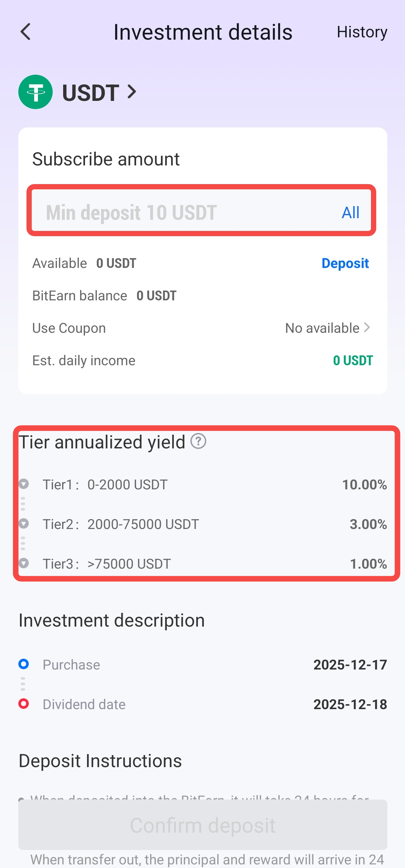Tap the green USDT coin logo

coord(35,92)
